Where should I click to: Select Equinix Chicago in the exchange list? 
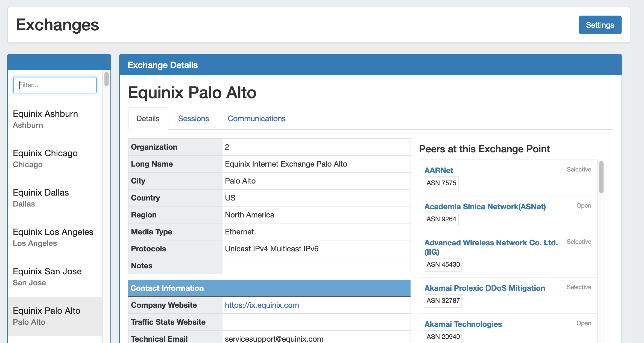(x=45, y=158)
